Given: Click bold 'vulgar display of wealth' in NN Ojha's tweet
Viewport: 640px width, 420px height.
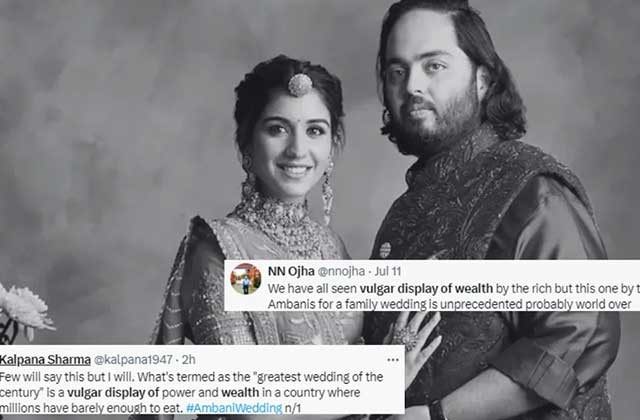Looking at the screenshot, I should pyautogui.click(x=426, y=289).
